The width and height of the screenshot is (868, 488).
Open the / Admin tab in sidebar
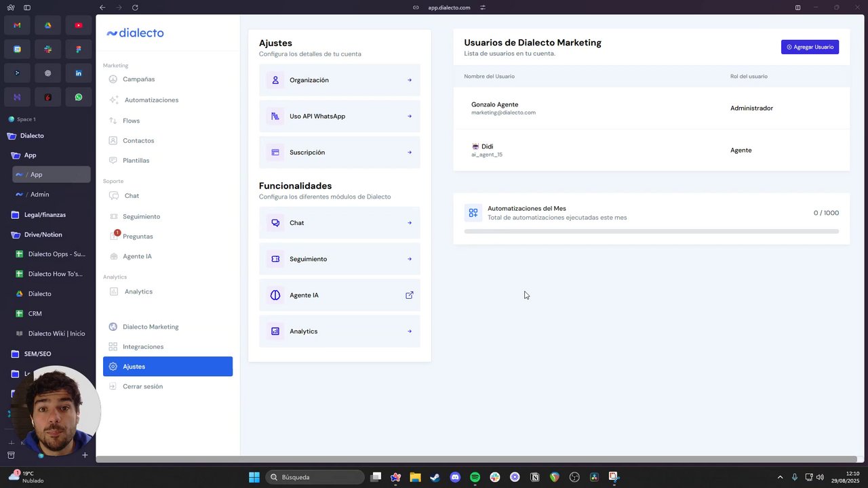click(x=51, y=195)
